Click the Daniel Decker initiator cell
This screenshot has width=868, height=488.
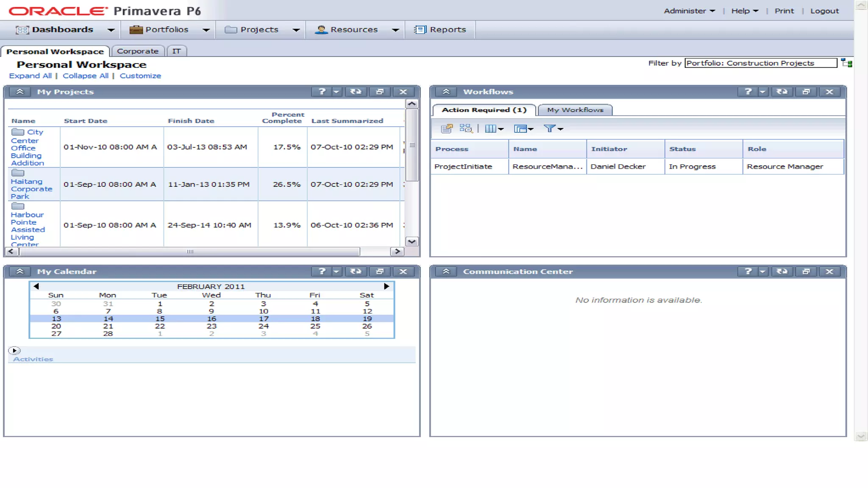(626, 166)
